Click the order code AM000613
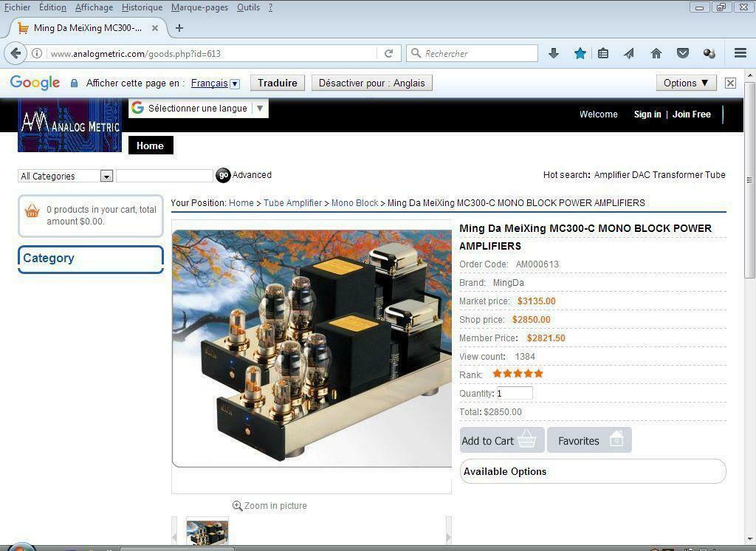The width and height of the screenshot is (756, 551). click(x=537, y=264)
